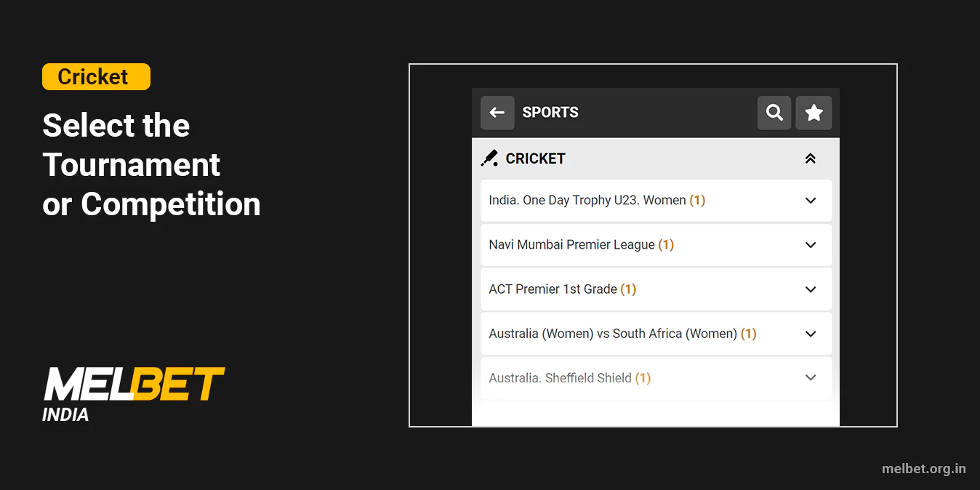Image resolution: width=980 pixels, height=490 pixels.
Task: Open the favorites star icon
Action: (814, 113)
